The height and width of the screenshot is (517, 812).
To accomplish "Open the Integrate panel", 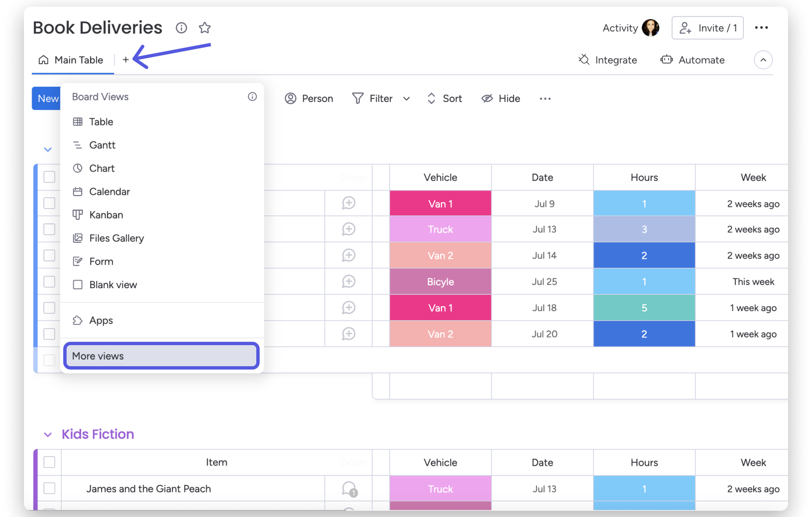I will tap(607, 60).
